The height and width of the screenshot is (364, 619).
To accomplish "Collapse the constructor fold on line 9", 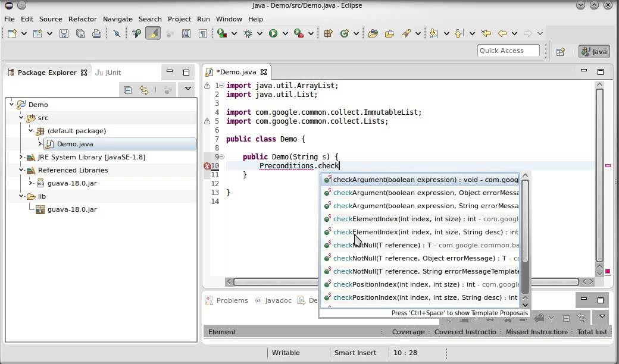I will click(222, 157).
